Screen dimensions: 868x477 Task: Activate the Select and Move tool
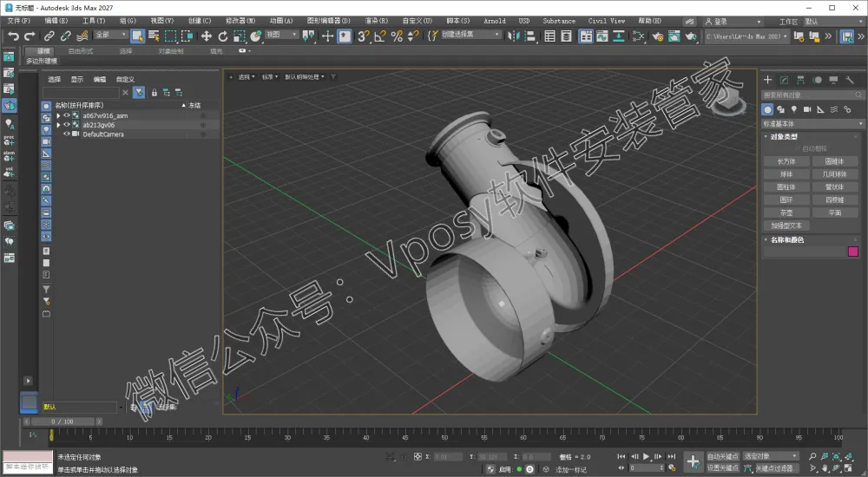pos(206,36)
